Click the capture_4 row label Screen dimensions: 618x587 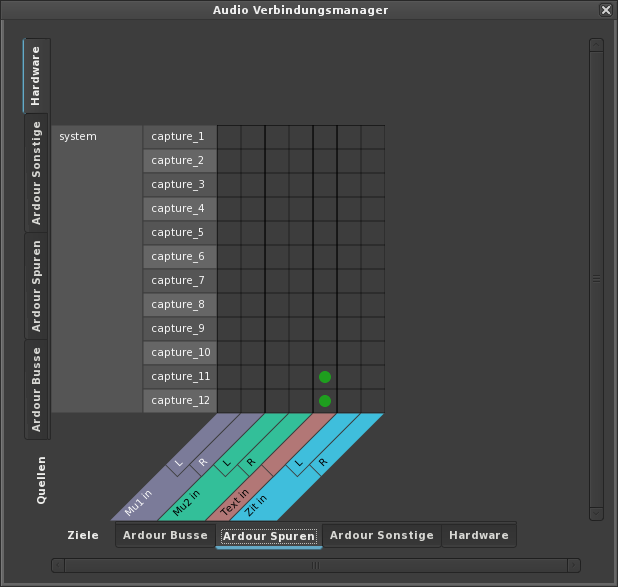pos(180,209)
